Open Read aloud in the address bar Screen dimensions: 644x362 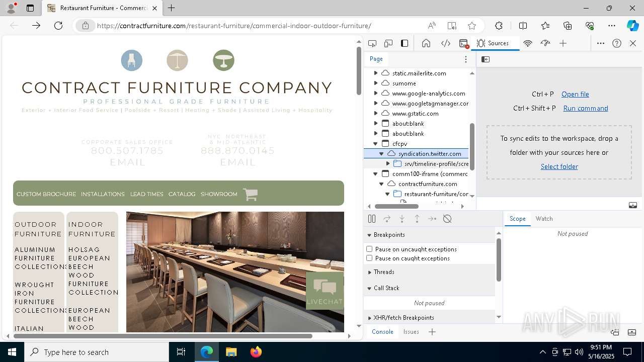click(x=432, y=26)
